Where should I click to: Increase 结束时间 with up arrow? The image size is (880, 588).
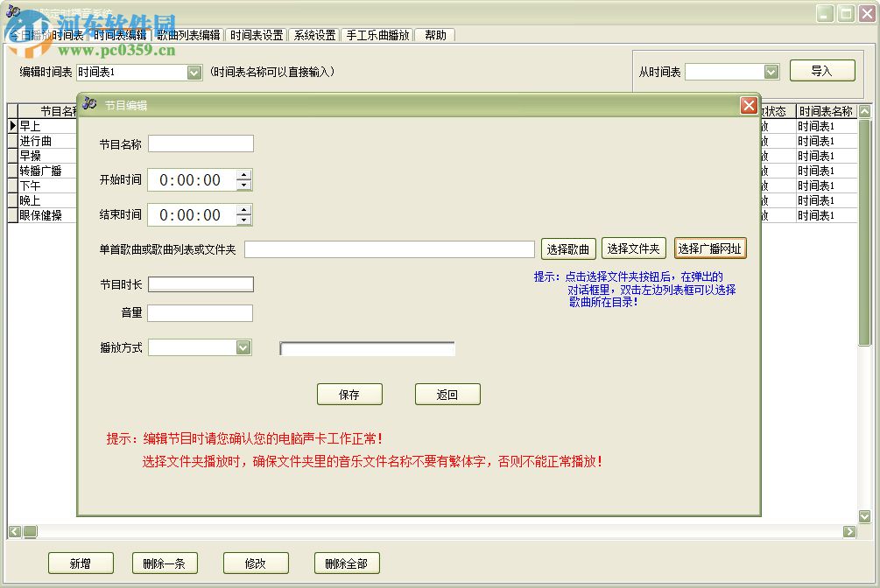click(x=243, y=209)
